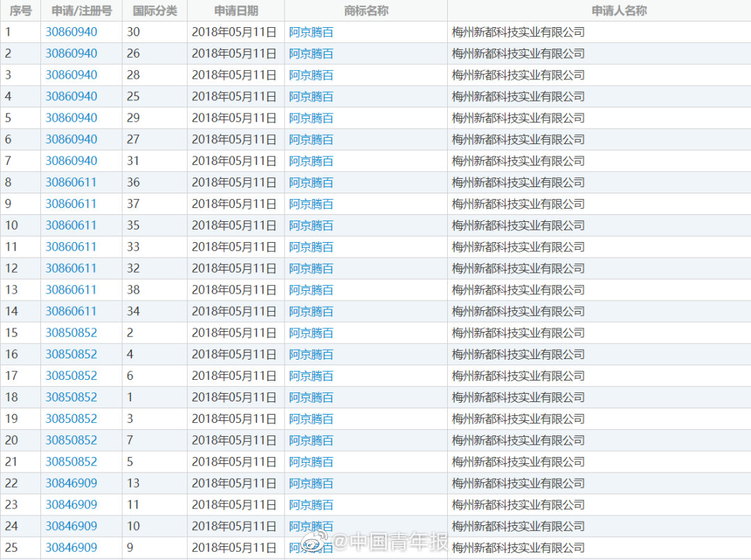
Task: Click the 阿京腾百 trademark link in row 3
Action: [311, 75]
